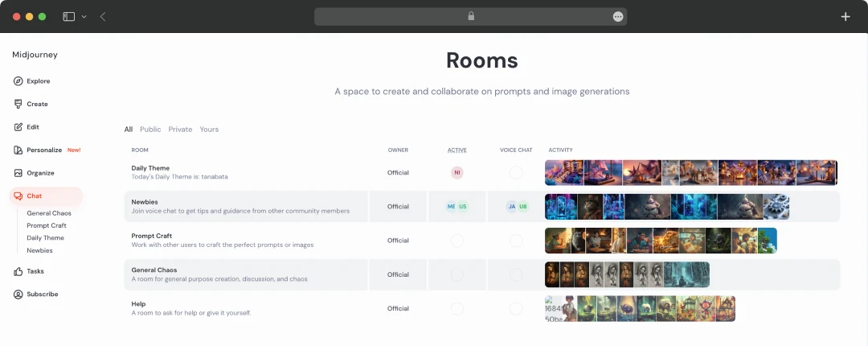Viewport: 868px width, 346px height.
Task: Open the sidebar dropdown chevron in toolbar
Action: pyautogui.click(x=84, y=17)
